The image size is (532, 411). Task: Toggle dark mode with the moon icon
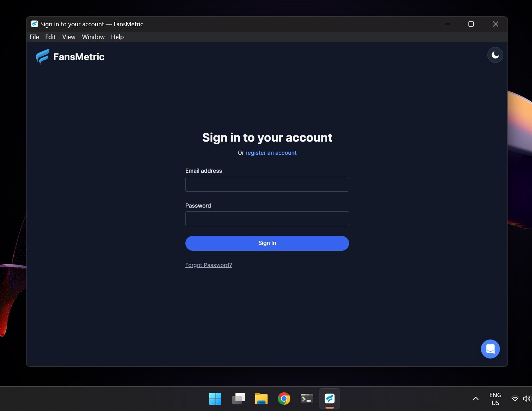point(495,55)
